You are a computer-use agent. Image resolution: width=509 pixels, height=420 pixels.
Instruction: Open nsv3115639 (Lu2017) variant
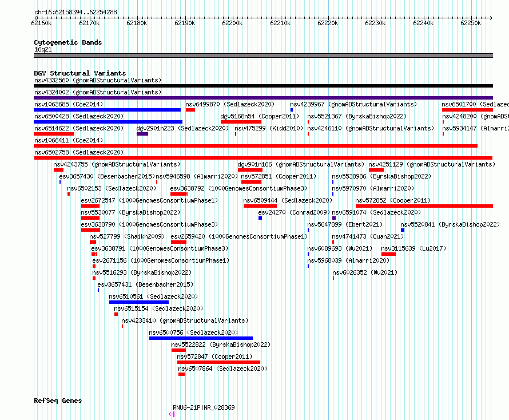(x=413, y=248)
